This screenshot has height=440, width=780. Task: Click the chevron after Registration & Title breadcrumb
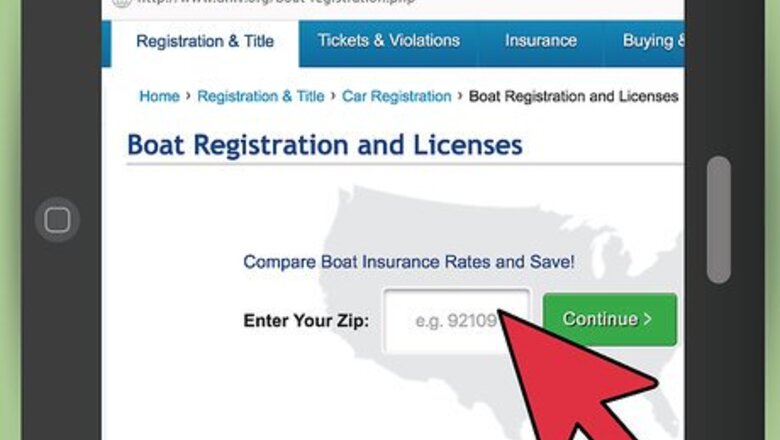[333, 97]
